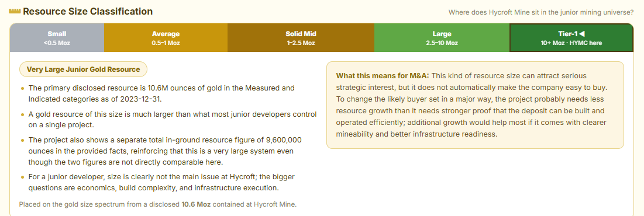
Task: Click the bullet about 10.6M ounces of gold
Action: (167, 93)
